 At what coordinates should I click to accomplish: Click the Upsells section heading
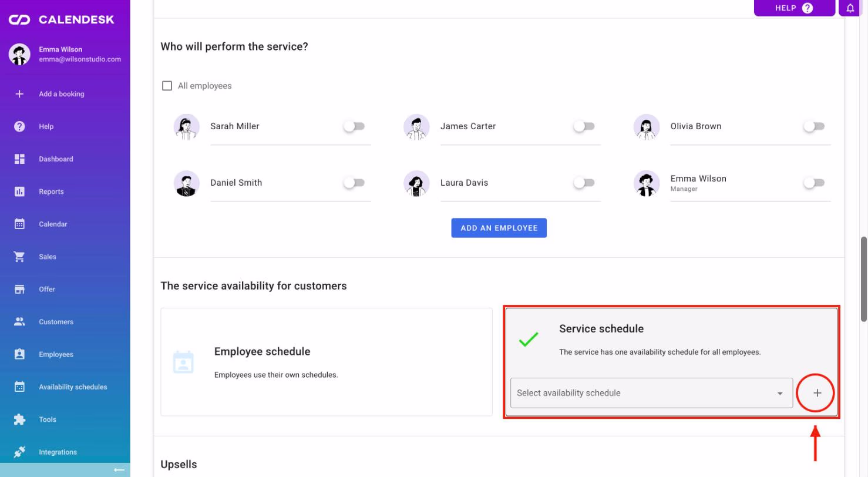(x=179, y=464)
